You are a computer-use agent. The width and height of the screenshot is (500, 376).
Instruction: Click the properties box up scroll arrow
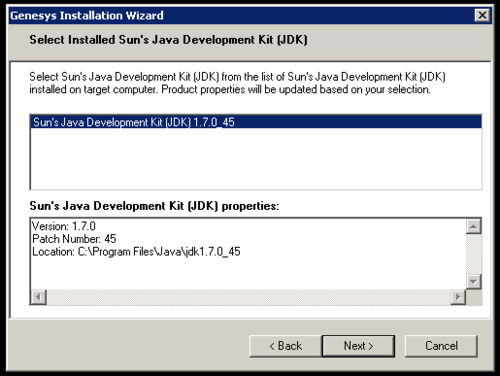pyautogui.click(x=473, y=227)
